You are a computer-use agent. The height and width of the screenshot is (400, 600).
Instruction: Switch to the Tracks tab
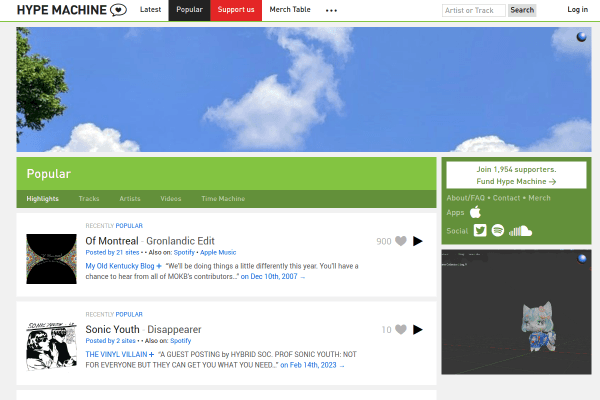[x=89, y=199]
